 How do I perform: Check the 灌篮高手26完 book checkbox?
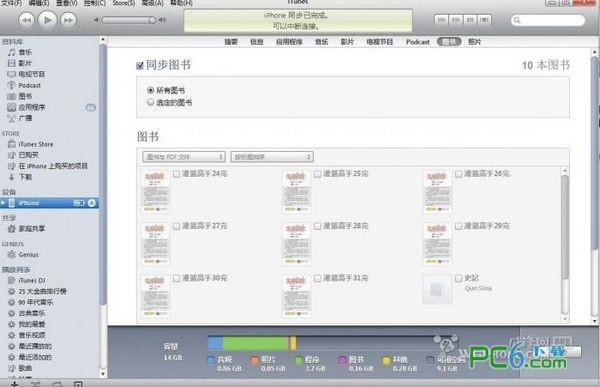[458, 174]
